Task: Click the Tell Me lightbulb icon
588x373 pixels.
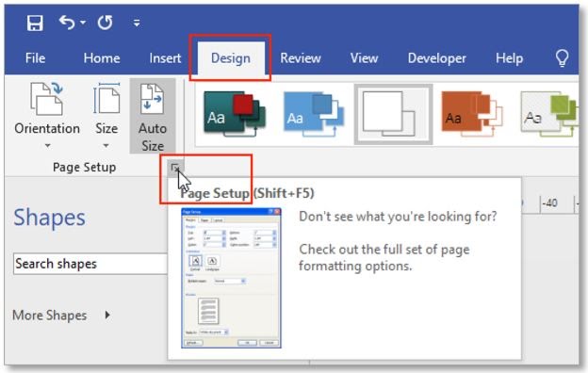Action: tap(562, 58)
